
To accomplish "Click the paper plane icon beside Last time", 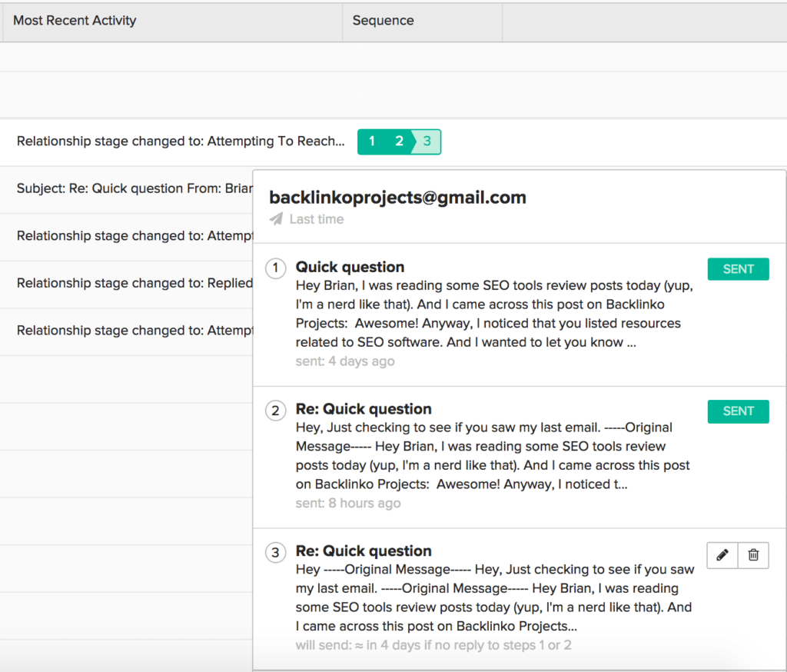I will pyautogui.click(x=276, y=219).
